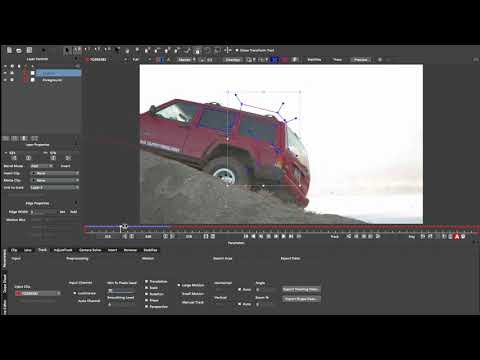This screenshot has width=480, height=360.
Task: Open the Insert Clip dropdown
Action: 55,173
